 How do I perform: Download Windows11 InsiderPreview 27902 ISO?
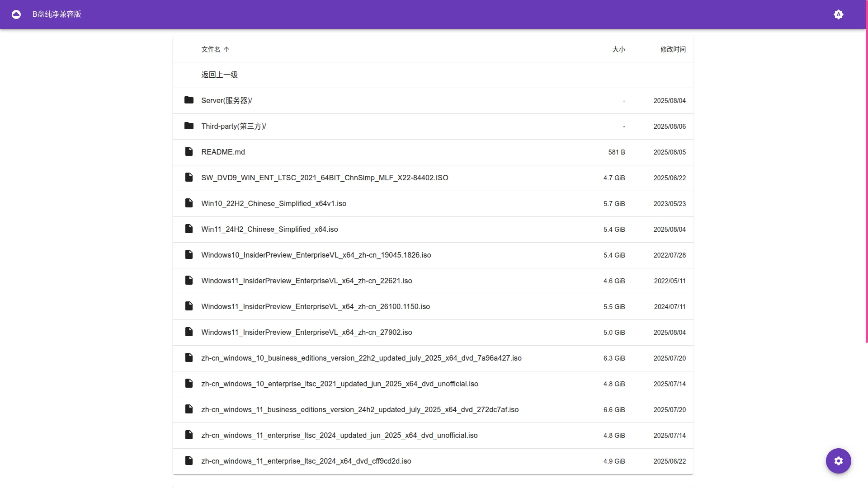click(307, 332)
